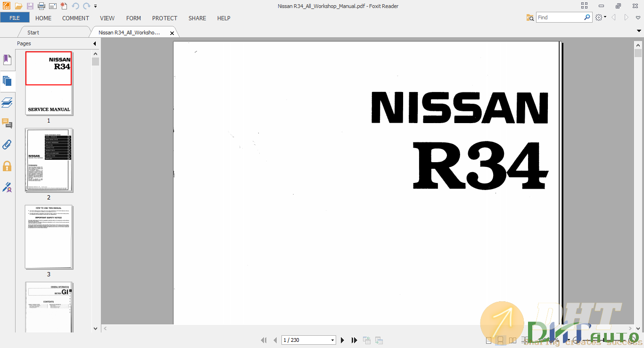Open the Customize Quick Access Toolbar dropdown

pyautogui.click(x=96, y=6)
